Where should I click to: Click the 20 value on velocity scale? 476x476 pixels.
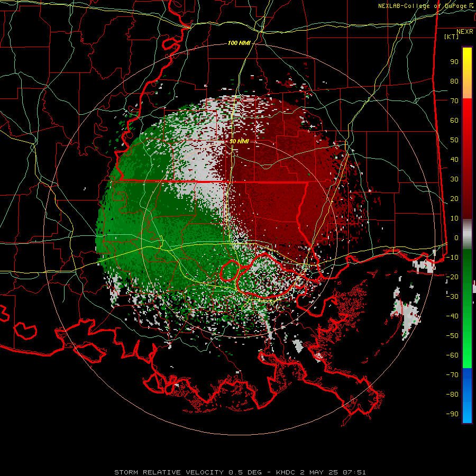coord(454,199)
